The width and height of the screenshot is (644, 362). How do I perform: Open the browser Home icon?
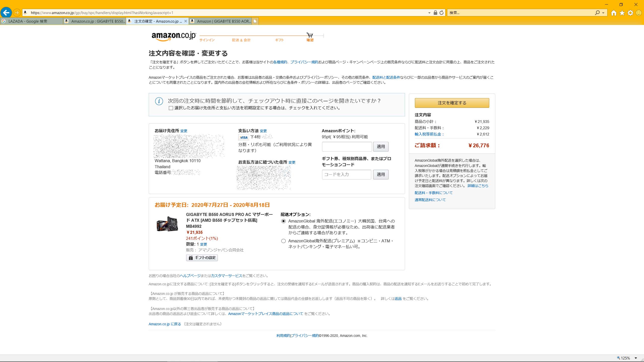coord(614,13)
